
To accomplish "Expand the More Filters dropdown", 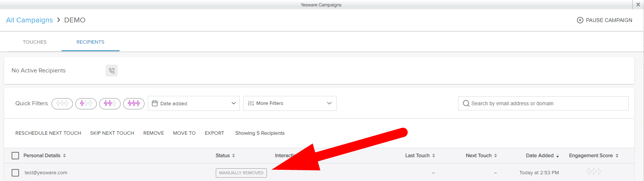I will (x=290, y=103).
